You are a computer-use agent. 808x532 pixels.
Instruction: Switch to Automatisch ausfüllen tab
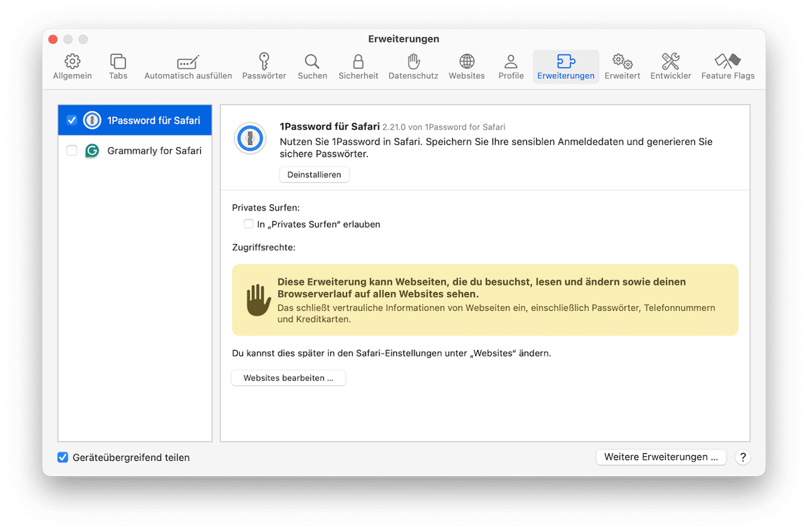188,62
